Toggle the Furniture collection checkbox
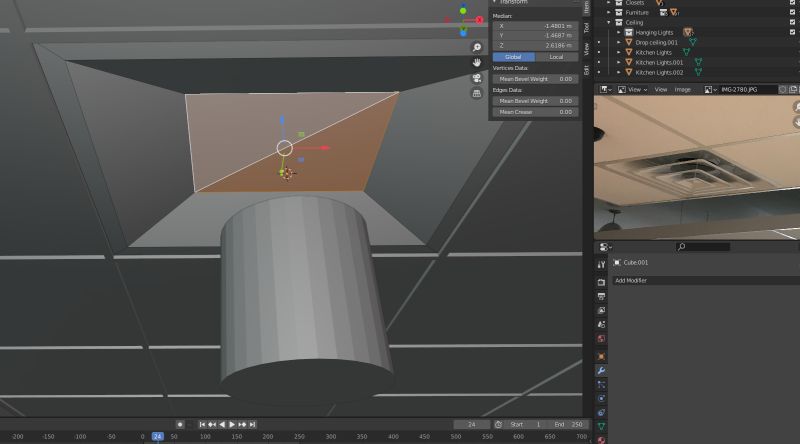This screenshot has height=444, width=800. [792, 12]
